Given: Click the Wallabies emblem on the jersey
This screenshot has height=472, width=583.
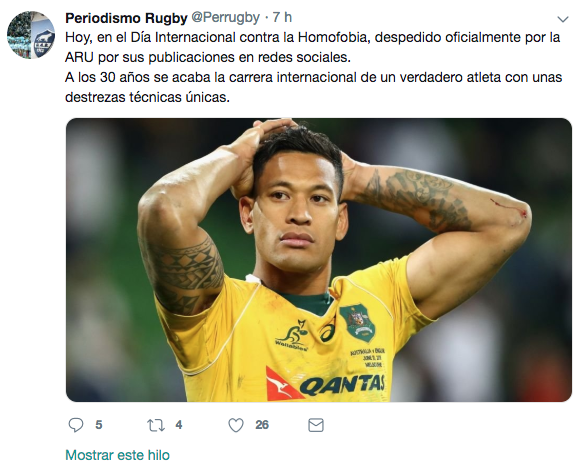Looking at the screenshot, I should 292,336.
